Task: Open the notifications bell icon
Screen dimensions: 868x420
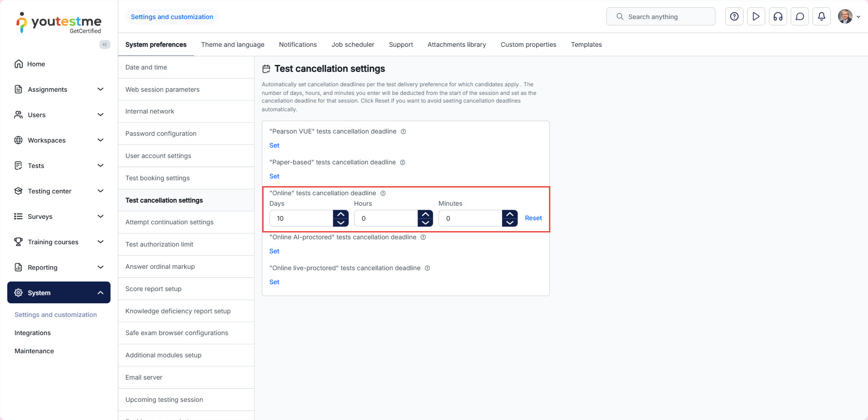Action: (x=821, y=17)
